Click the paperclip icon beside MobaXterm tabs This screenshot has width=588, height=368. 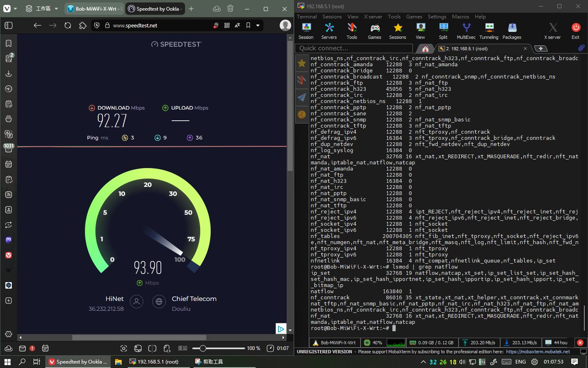pyautogui.click(x=582, y=48)
